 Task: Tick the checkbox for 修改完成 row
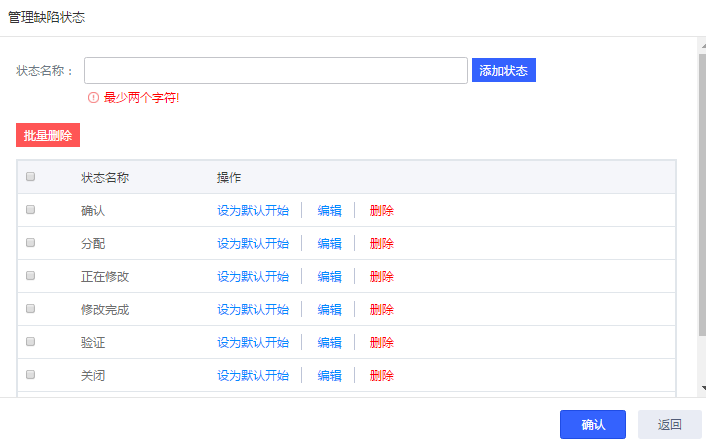click(30, 309)
